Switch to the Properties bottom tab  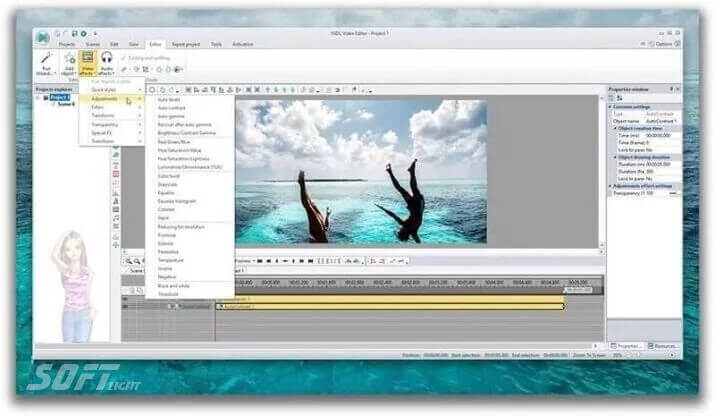point(626,346)
